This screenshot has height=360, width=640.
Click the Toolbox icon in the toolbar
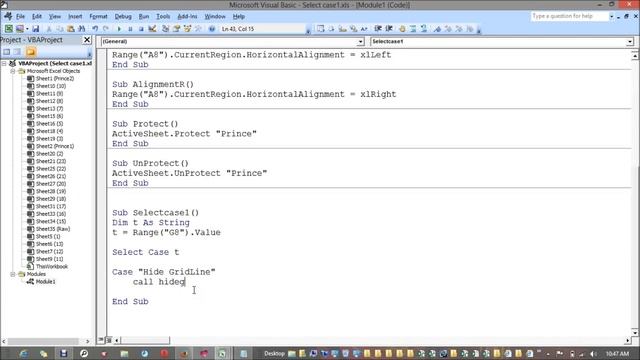click(198, 29)
